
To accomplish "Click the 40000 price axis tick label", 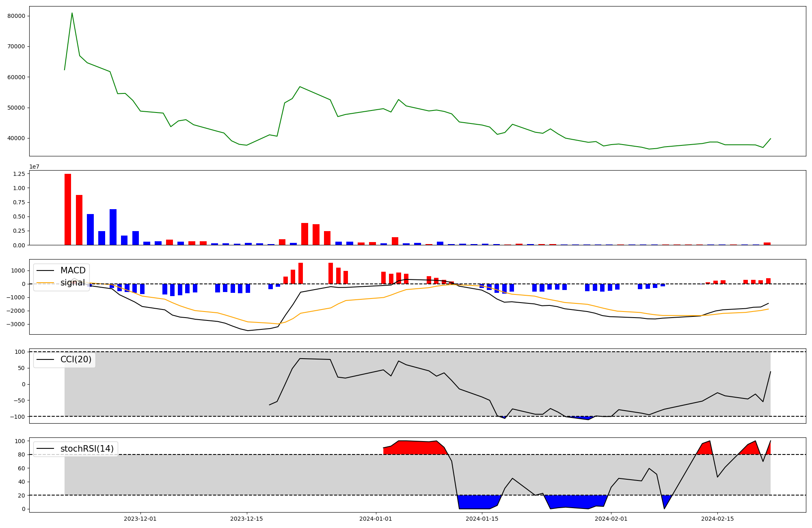I will tap(16, 138).
